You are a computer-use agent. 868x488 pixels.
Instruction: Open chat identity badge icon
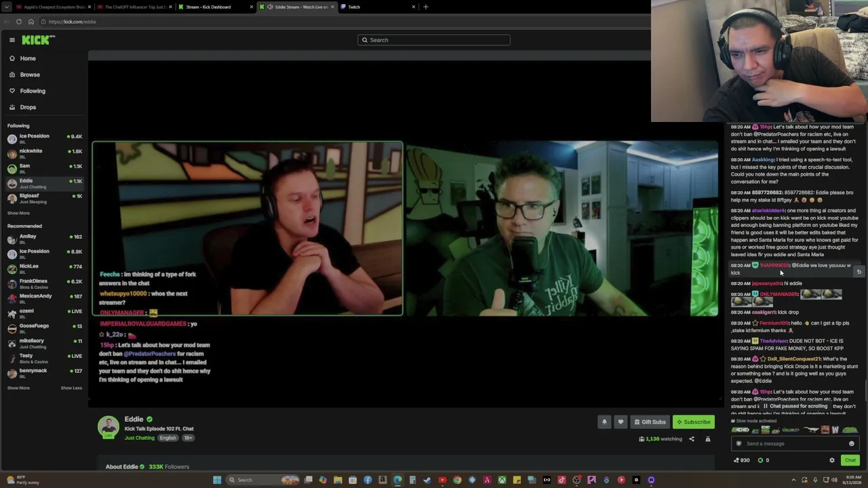click(x=739, y=443)
